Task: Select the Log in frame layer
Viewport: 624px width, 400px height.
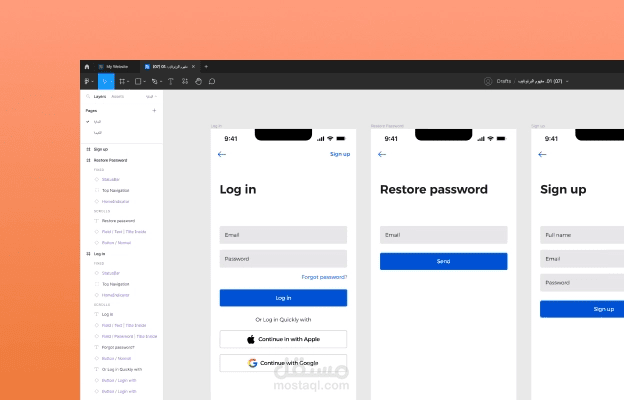Action: (x=99, y=254)
